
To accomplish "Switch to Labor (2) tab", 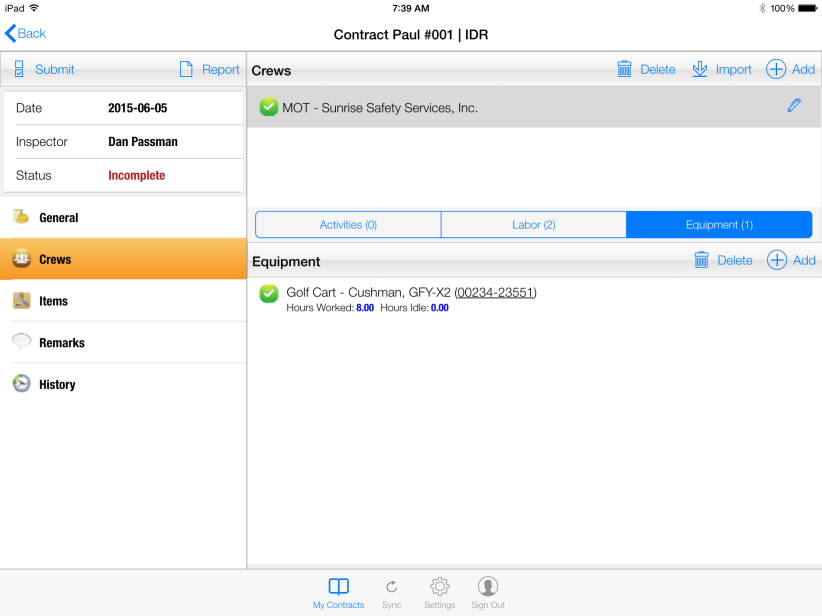I will [533, 225].
